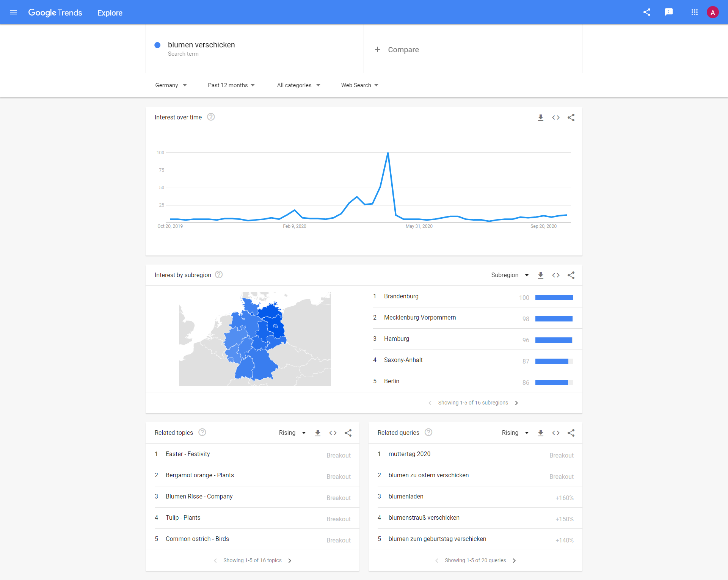Click the share icon in top header

[647, 12]
